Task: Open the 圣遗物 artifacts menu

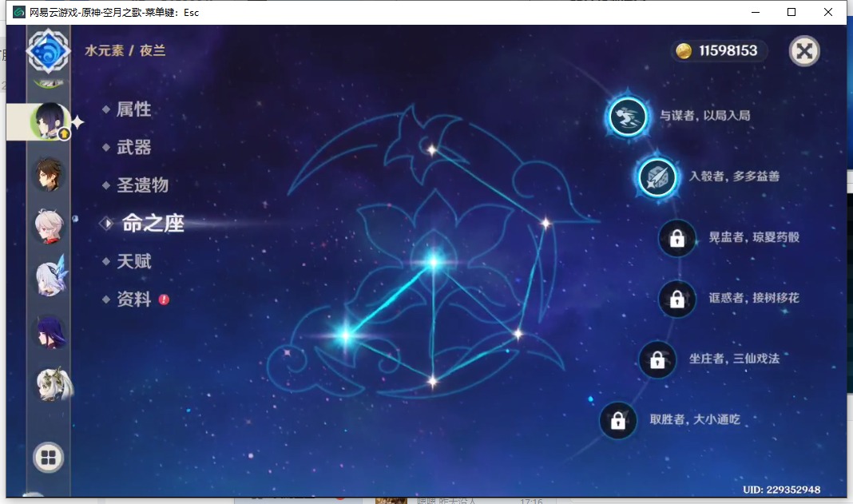Action: (142, 185)
